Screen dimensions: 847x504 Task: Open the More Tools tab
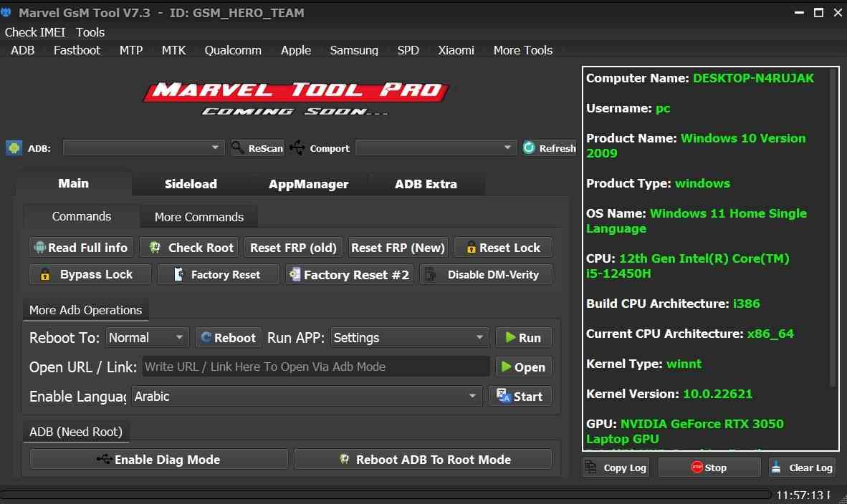coord(523,50)
